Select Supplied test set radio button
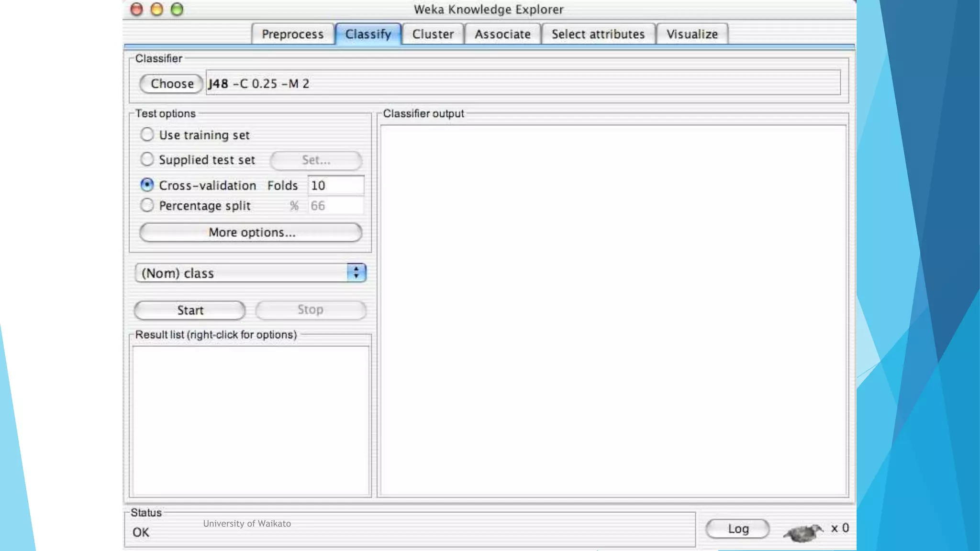The width and height of the screenshot is (980, 551). click(x=147, y=159)
